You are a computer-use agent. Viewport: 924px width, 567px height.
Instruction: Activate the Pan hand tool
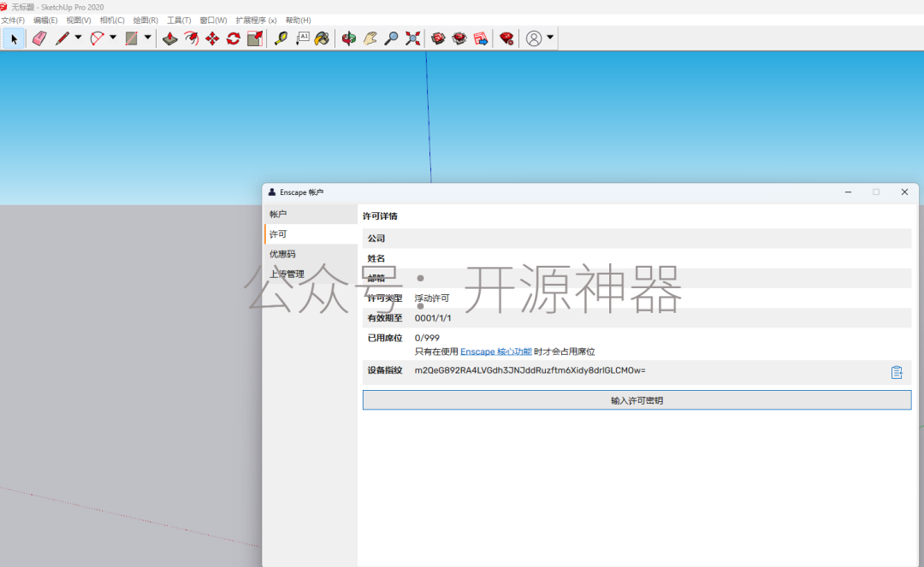point(370,38)
